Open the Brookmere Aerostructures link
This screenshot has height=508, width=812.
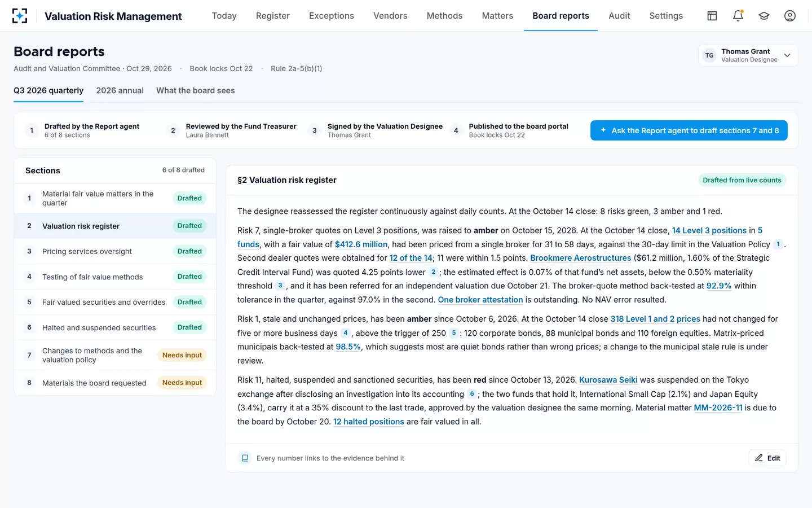click(580, 258)
